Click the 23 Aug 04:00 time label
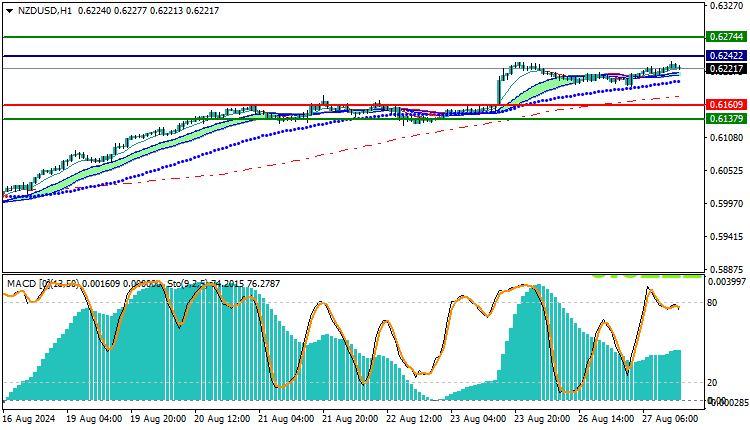 (x=478, y=419)
